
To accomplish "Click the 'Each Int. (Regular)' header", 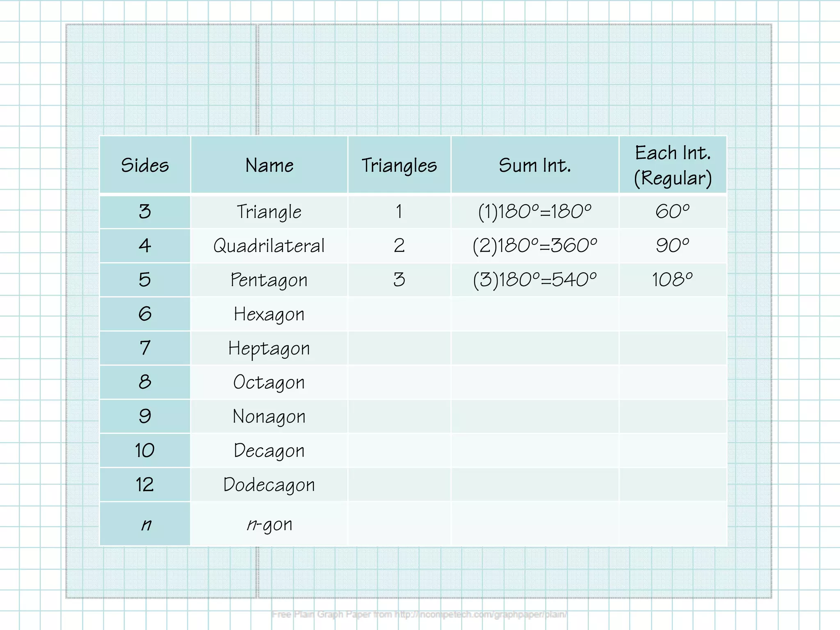I will (x=673, y=164).
